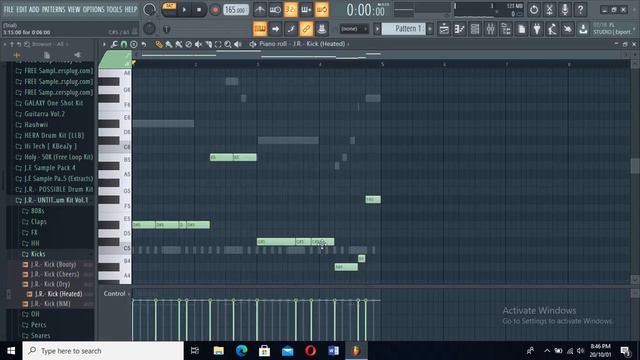Image resolution: width=640 pixels, height=360 pixels.
Task: Toggle auto scrolling arrow button
Action: 275,29
